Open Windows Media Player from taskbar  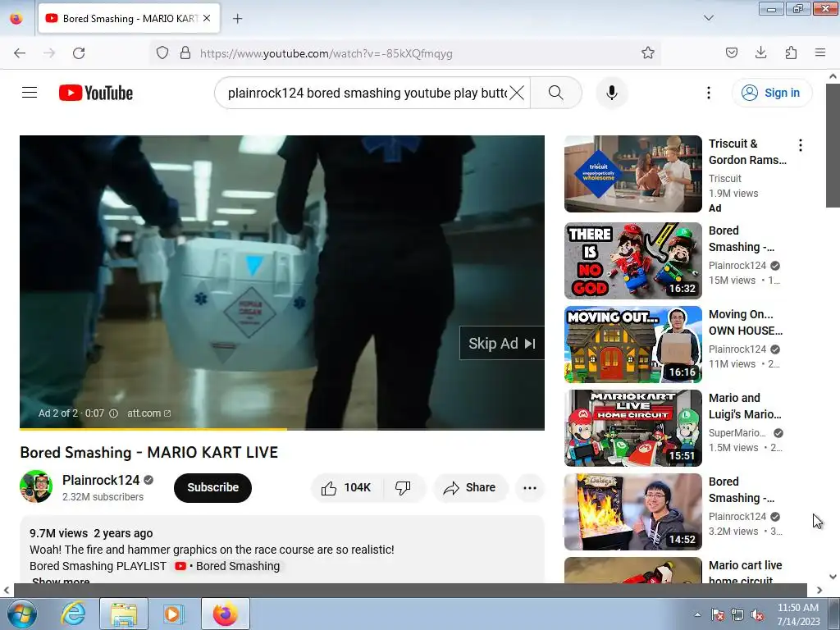coord(174,614)
